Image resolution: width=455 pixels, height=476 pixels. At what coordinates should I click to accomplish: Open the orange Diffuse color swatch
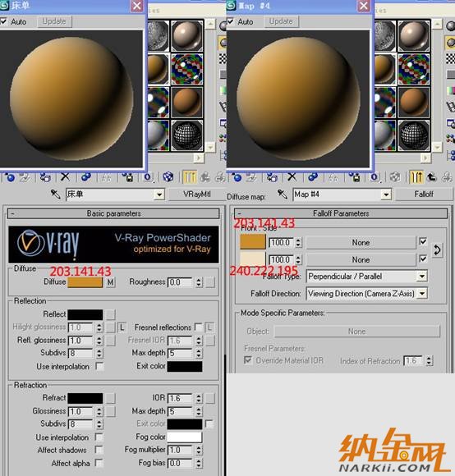[85, 282]
